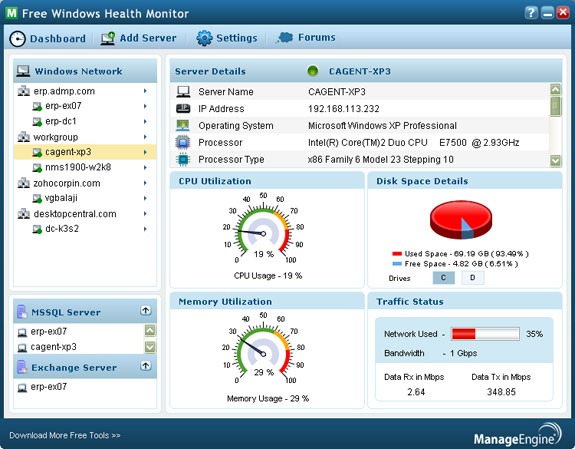Click the Server Name row monitor icon
The image size is (575, 449).
[x=183, y=91]
